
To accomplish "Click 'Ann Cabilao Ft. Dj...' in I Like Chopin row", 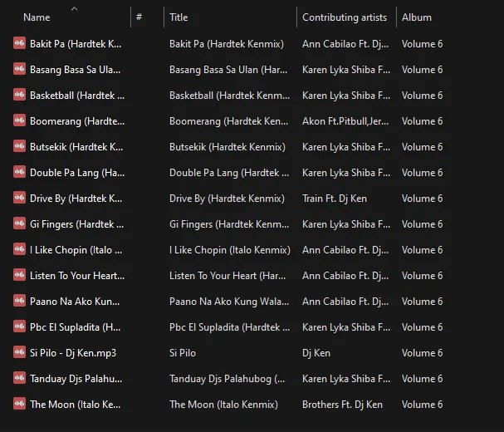I will pos(345,249).
